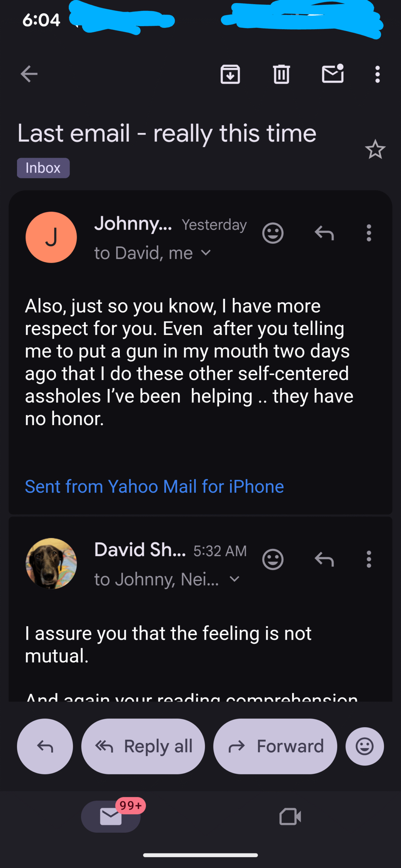Mark the conversation as unread
Image resolution: width=401 pixels, height=868 pixels.
pyautogui.click(x=332, y=74)
